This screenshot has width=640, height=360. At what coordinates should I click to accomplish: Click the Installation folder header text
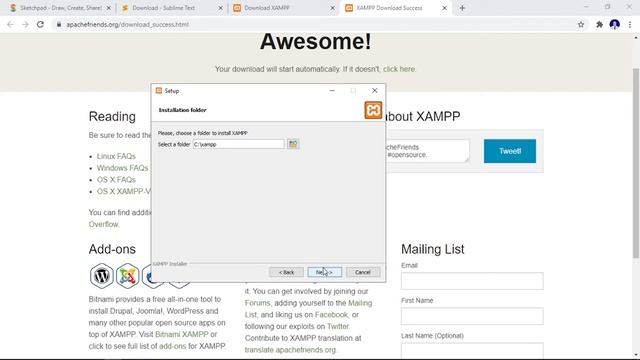(182, 110)
